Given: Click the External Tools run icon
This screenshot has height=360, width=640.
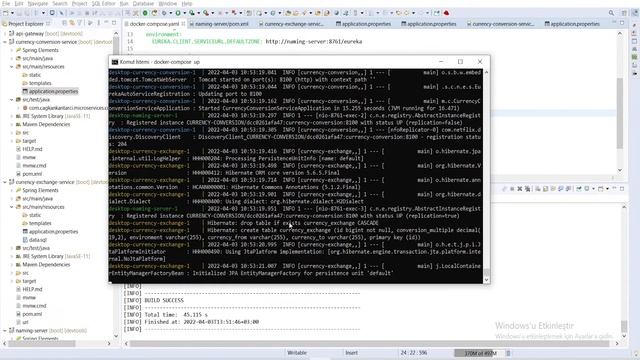Looking at the screenshot, I should tap(206, 13).
